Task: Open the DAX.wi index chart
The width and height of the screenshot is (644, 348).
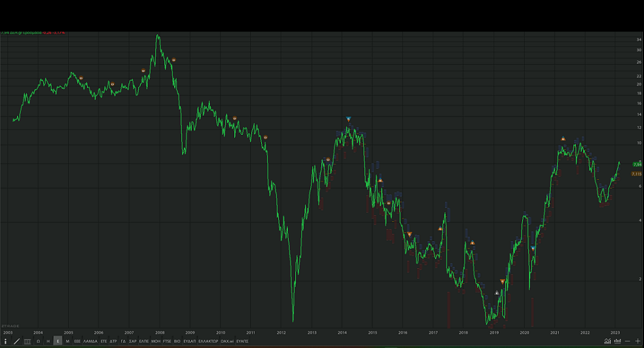Action: tap(227, 341)
